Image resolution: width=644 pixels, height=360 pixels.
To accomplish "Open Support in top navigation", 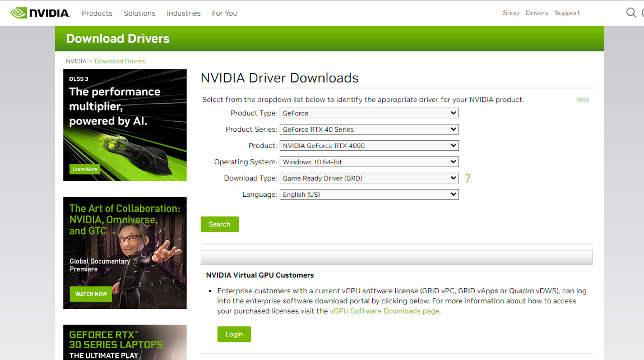I will (x=567, y=13).
